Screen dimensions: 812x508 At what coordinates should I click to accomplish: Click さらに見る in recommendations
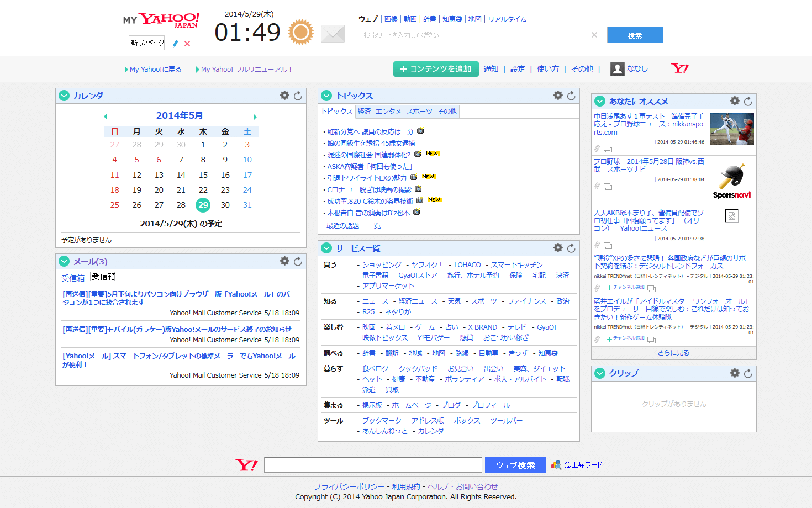tap(673, 353)
